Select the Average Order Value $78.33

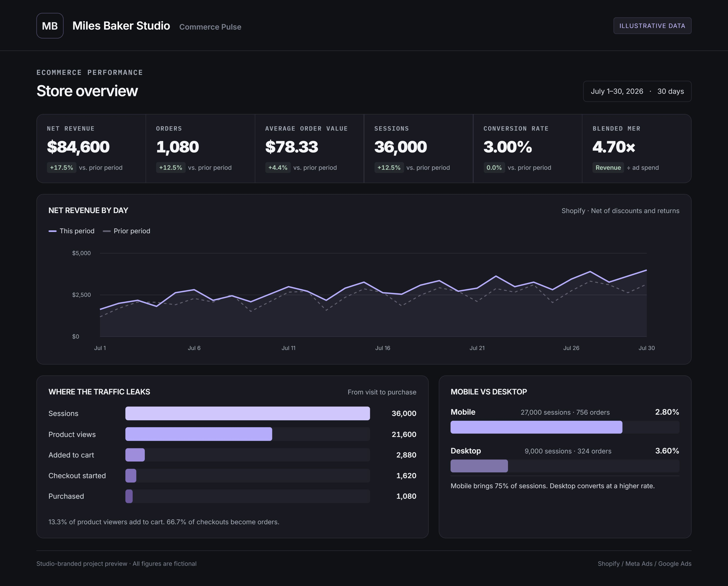point(292,147)
